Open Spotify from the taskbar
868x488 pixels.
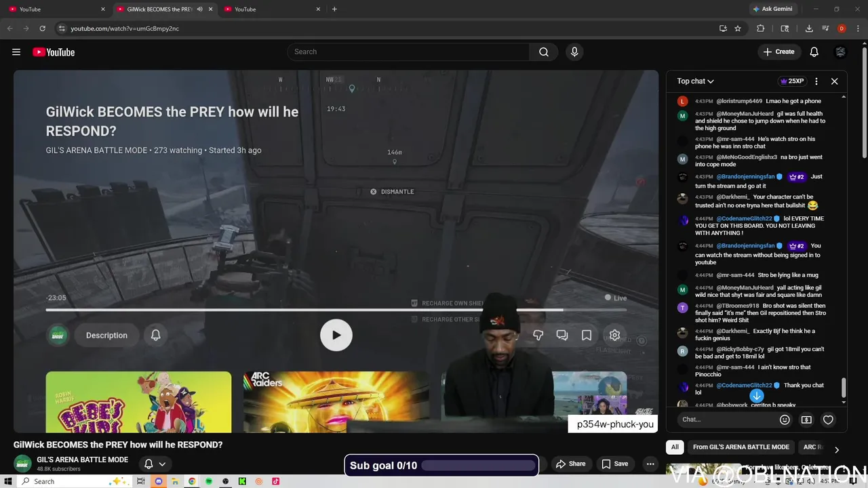pyautogui.click(x=209, y=481)
